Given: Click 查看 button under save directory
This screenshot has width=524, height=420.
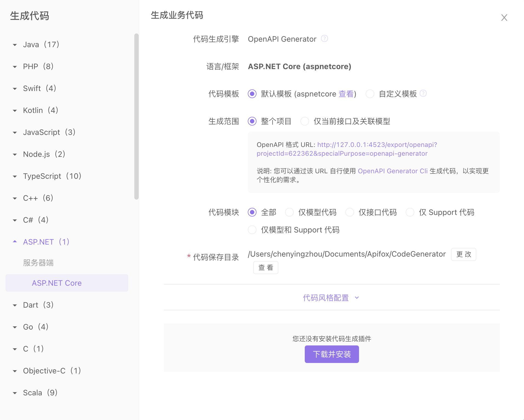Looking at the screenshot, I should point(266,268).
